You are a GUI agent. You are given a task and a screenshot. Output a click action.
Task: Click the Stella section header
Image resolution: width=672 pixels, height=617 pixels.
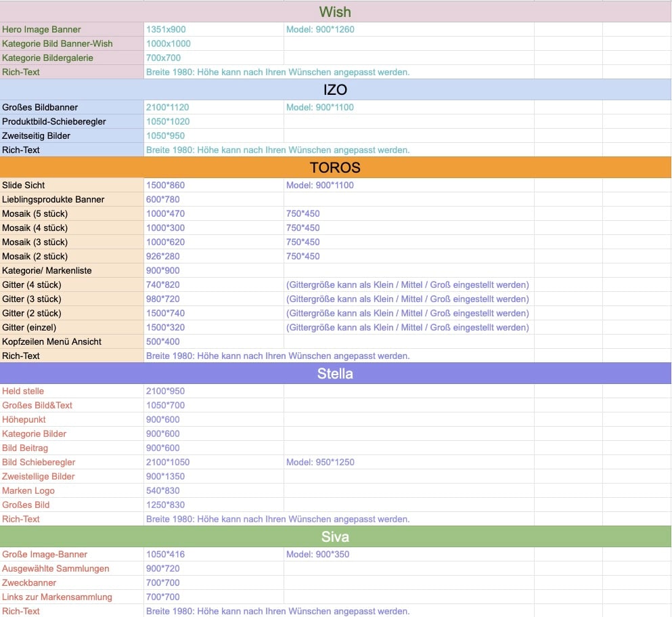tap(336, 373)
